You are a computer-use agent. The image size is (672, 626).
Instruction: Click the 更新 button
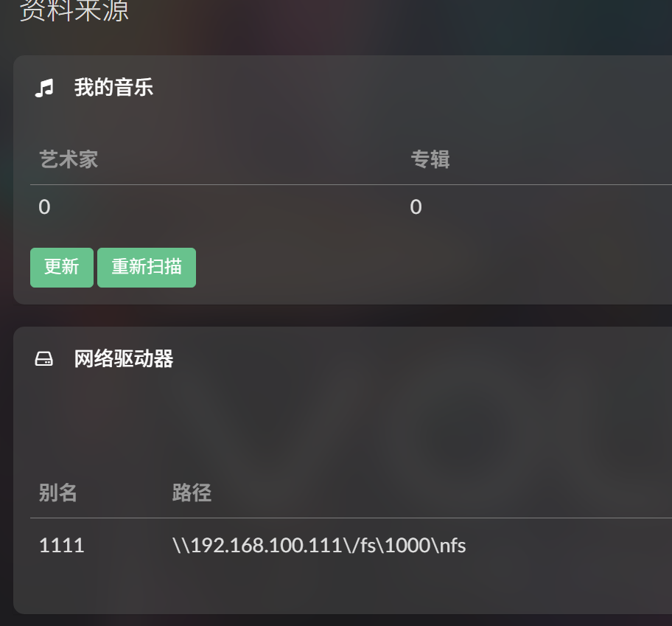(62, 268)
